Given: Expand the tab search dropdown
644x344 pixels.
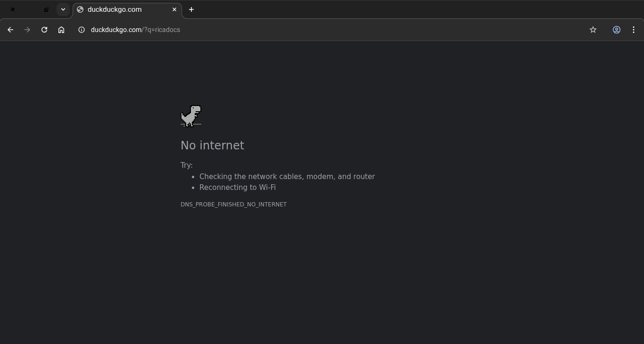Looking at the screenshot, I should (63, 9).
